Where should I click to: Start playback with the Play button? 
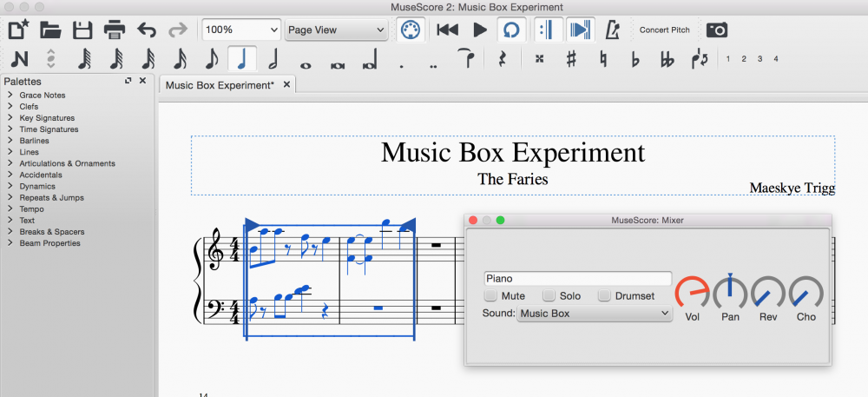480,30
